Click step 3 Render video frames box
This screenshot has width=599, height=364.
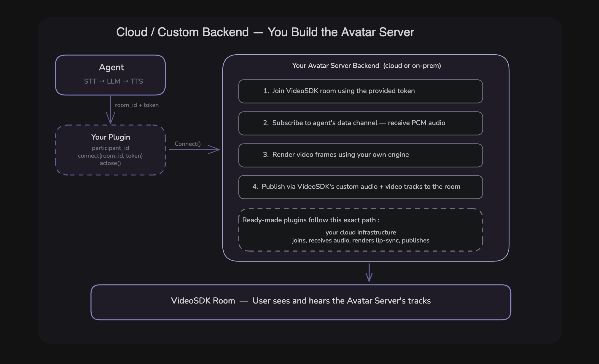point(360,155)
